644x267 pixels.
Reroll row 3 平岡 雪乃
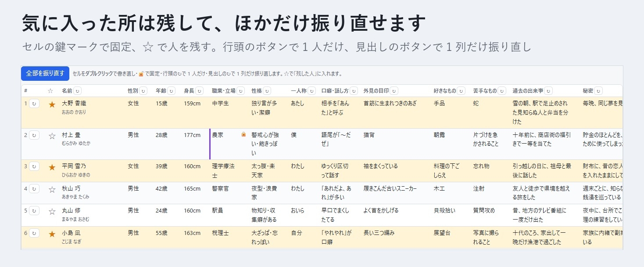point(34,166)
